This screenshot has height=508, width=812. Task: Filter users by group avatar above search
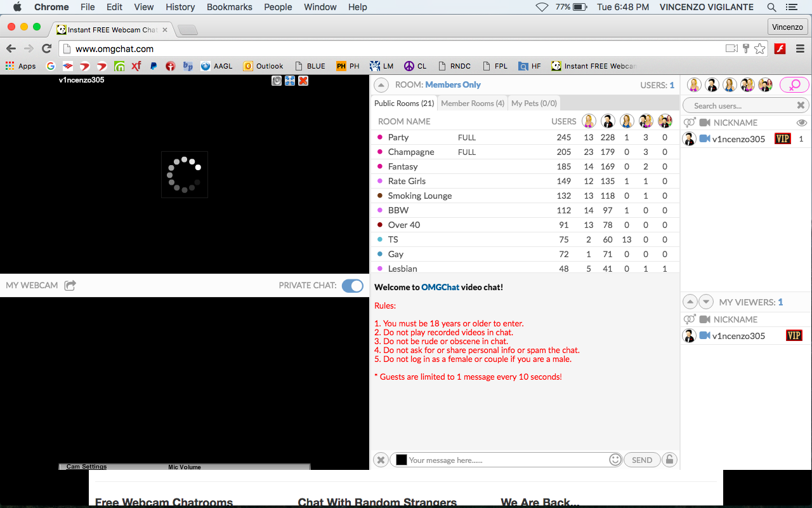pyautogui.click(x=766, y=85)
